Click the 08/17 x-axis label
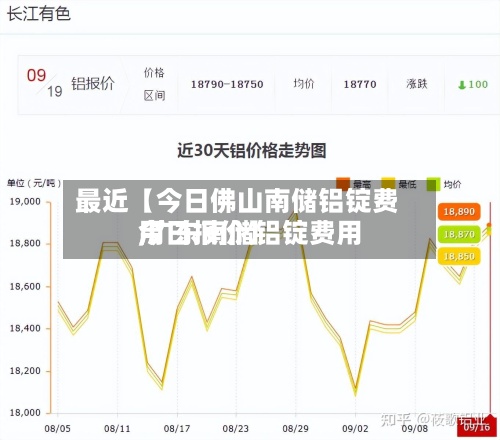This screenshot has height=440, width=500. coord(177,428)
